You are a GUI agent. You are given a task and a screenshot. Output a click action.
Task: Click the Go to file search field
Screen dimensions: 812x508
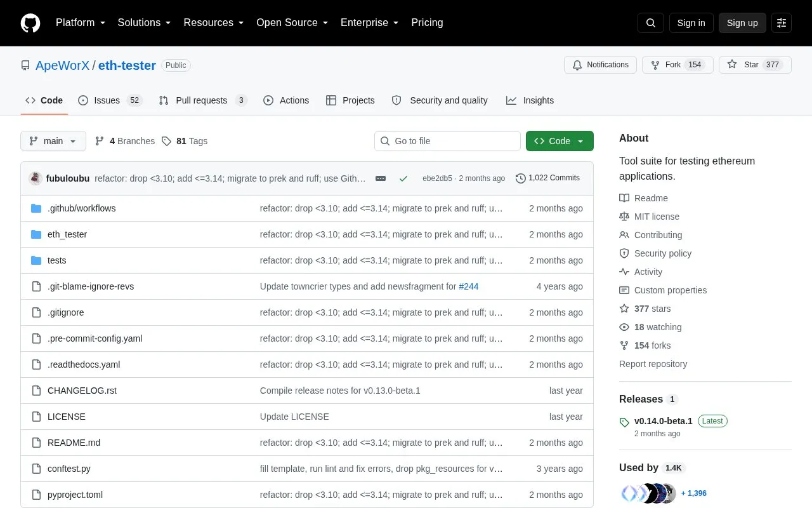447,141
